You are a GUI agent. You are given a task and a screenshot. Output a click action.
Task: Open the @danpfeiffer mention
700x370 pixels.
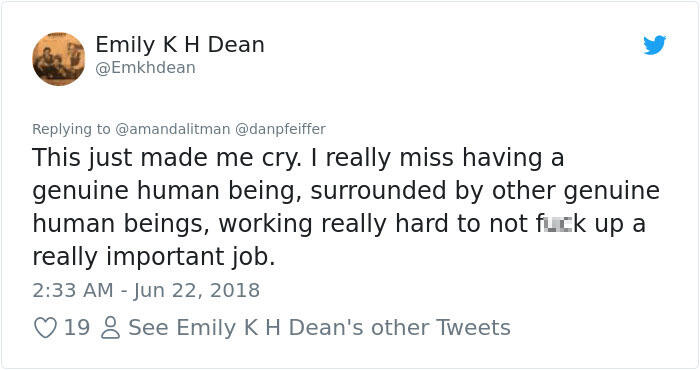click(280, 129)
